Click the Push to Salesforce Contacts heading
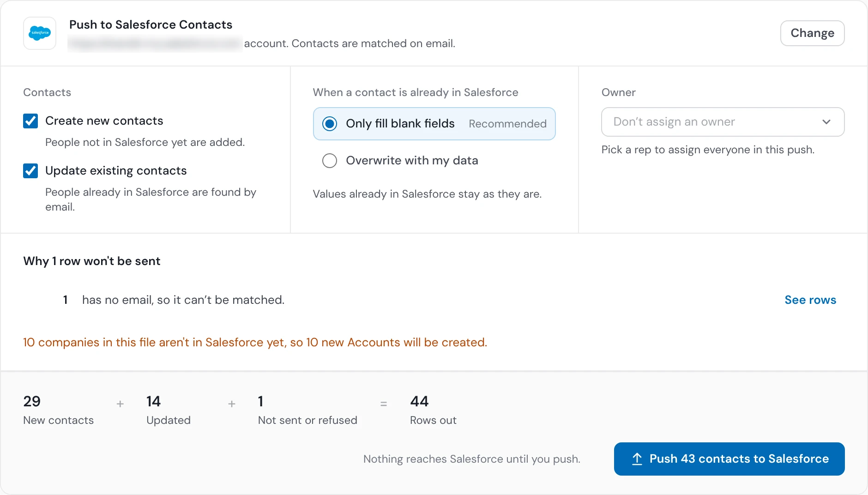This screenshot has width=868, height=495. [151, 24]
